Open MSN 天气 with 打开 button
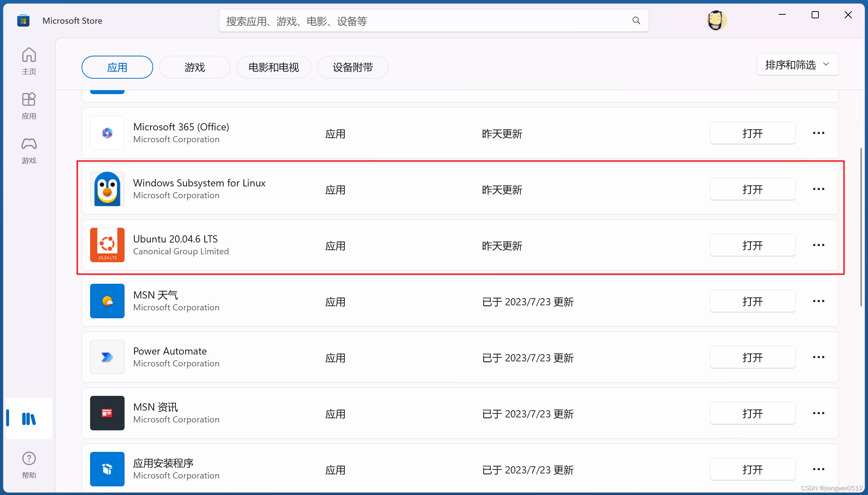Viewport: 868px width, 495px height. click(752, 301)
